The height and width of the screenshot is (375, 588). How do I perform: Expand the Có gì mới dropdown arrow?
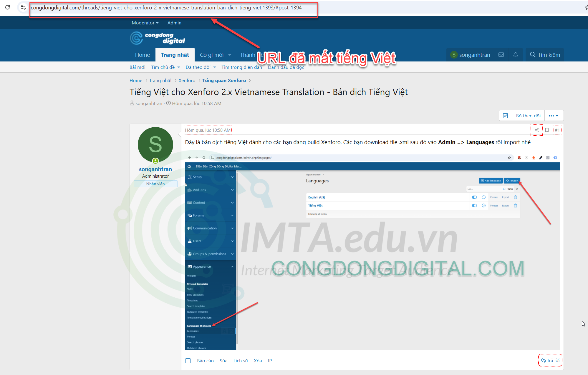[x=230, y=55]
